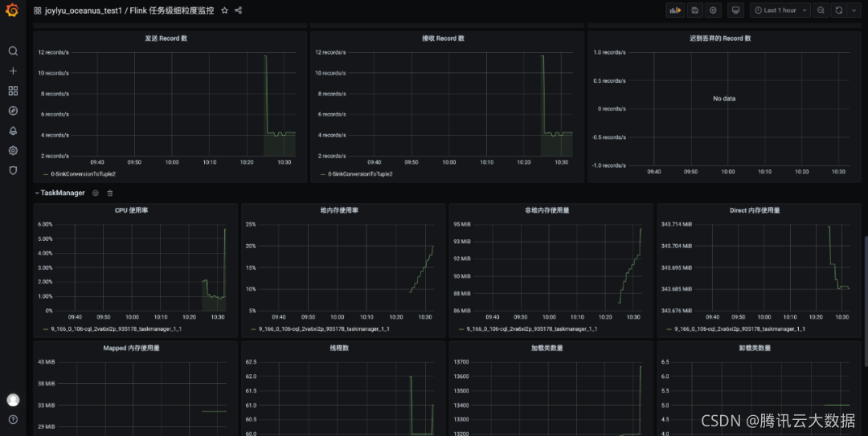
Task: Open Server Admin shield icon
Action: click(13, 170)
